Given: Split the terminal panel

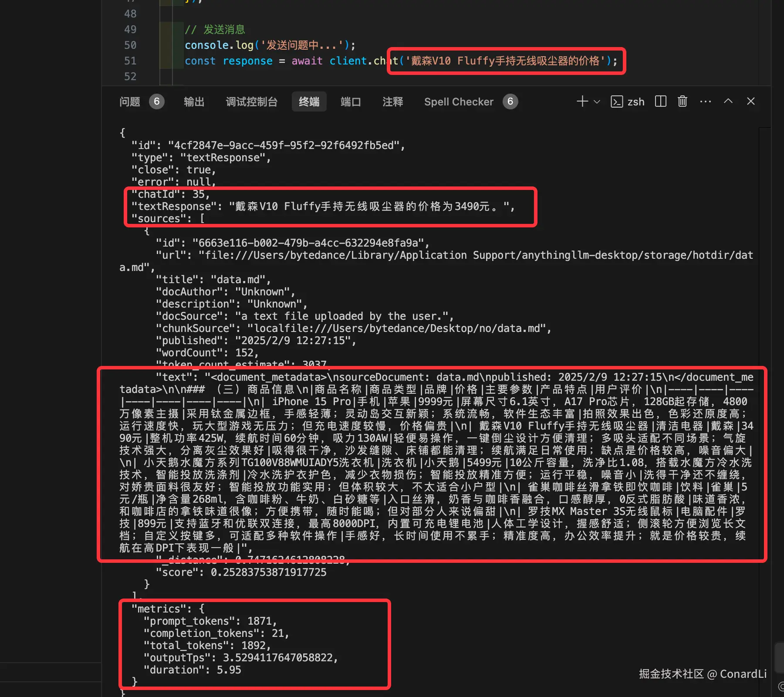Looking at the screenshot, I should 661,102.
